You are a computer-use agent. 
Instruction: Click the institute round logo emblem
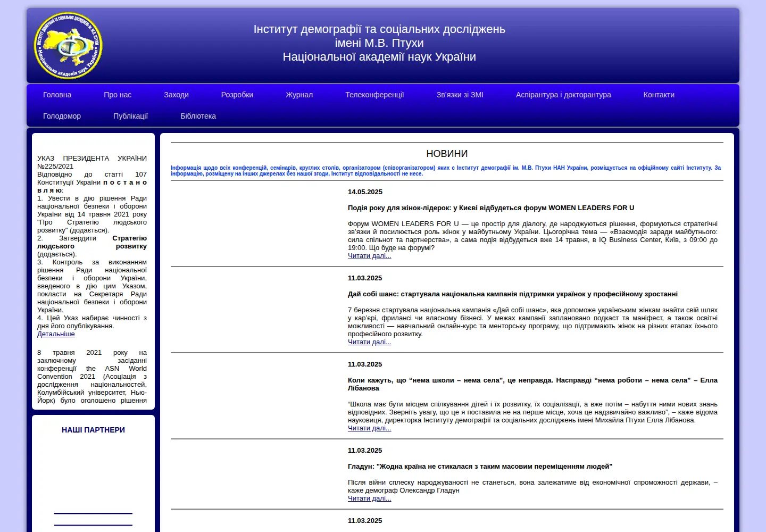[68, 46]
